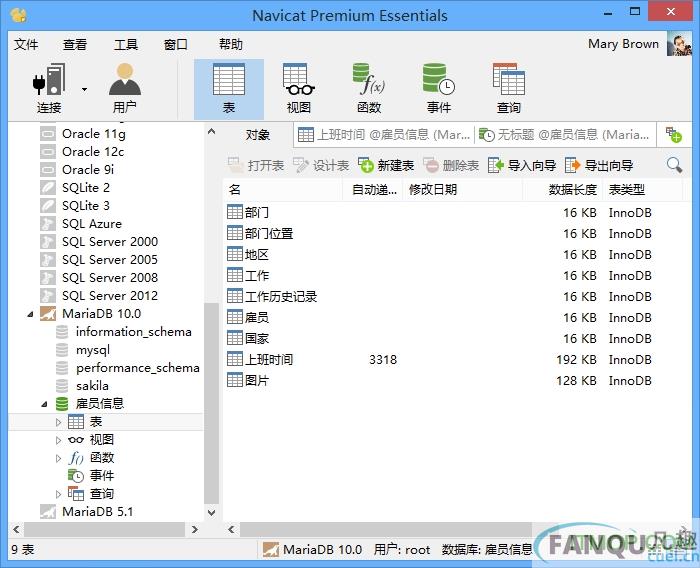The width and height of the screenshot is (700, 568).
Task: Select the 工作历史记录 table icon
Action: 235,296
